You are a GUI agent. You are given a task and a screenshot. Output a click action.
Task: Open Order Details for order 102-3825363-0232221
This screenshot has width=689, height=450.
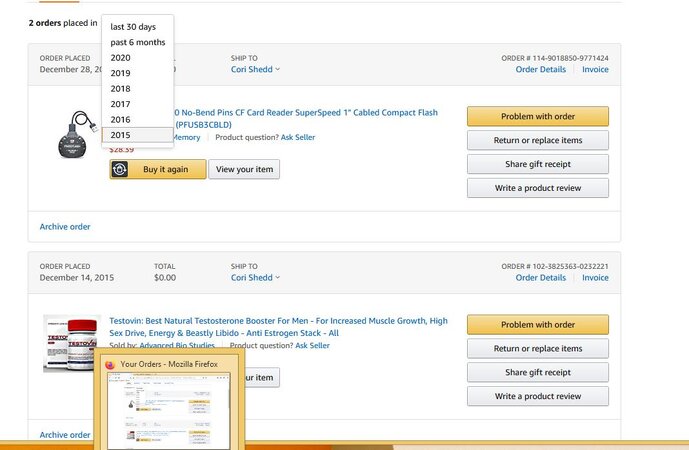point(540,278)
